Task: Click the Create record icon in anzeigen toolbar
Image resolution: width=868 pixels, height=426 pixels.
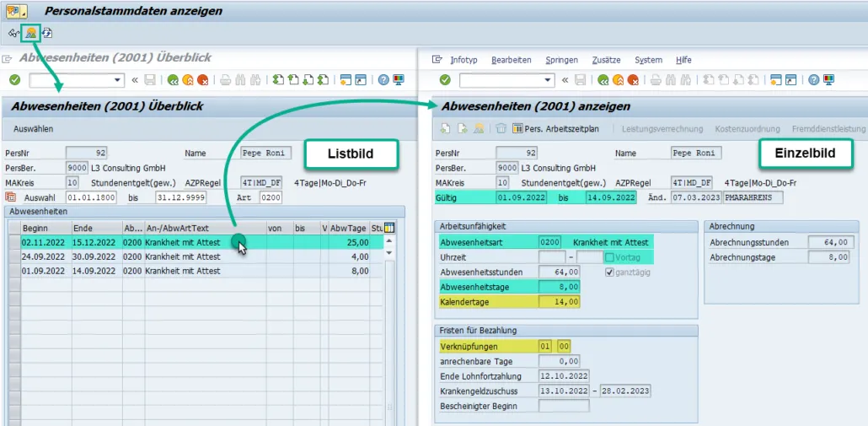Action: [x=446, y=129]
